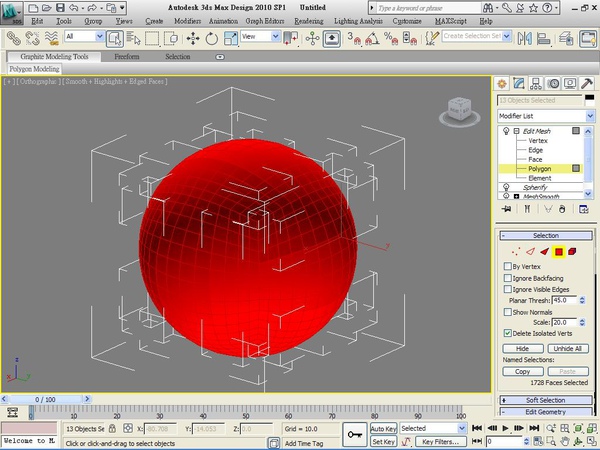Toggle the Edit Mesh modifier lightbulb
600x450 pixels.
[506, 131]
